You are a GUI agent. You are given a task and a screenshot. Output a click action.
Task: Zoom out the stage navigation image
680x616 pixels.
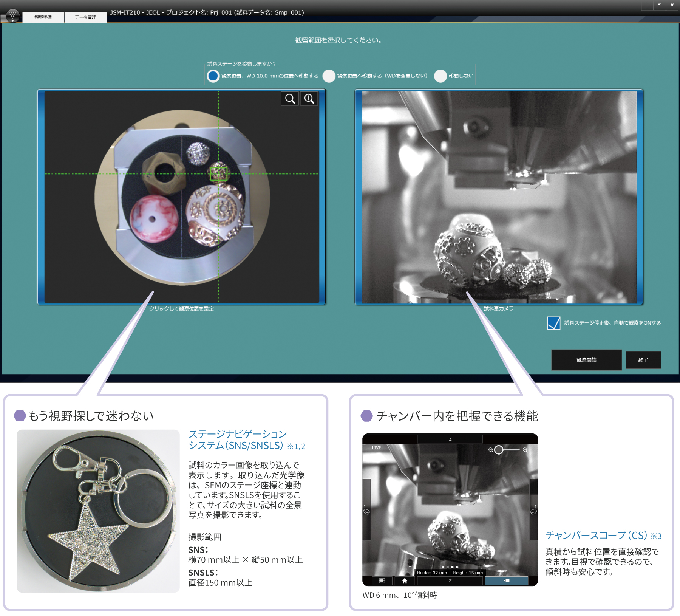[x=290, y=99]
